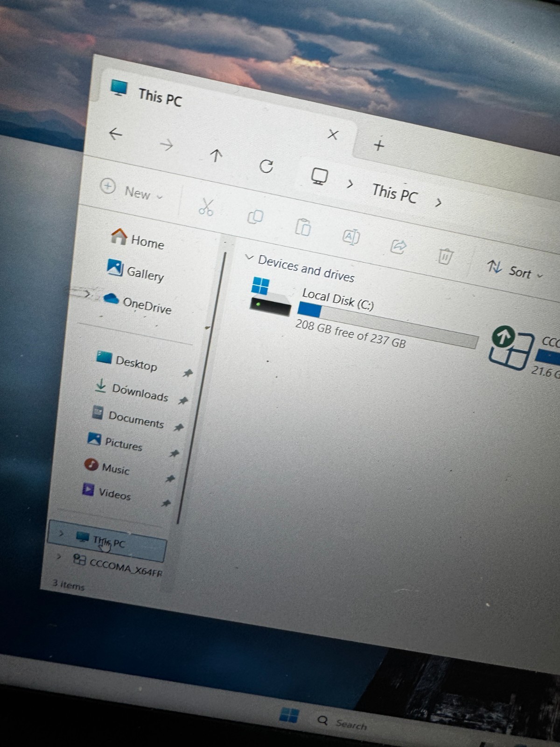Rename the selected item via toolbar
This screenshot has width=560, height=747.
(x=351, y=237)
